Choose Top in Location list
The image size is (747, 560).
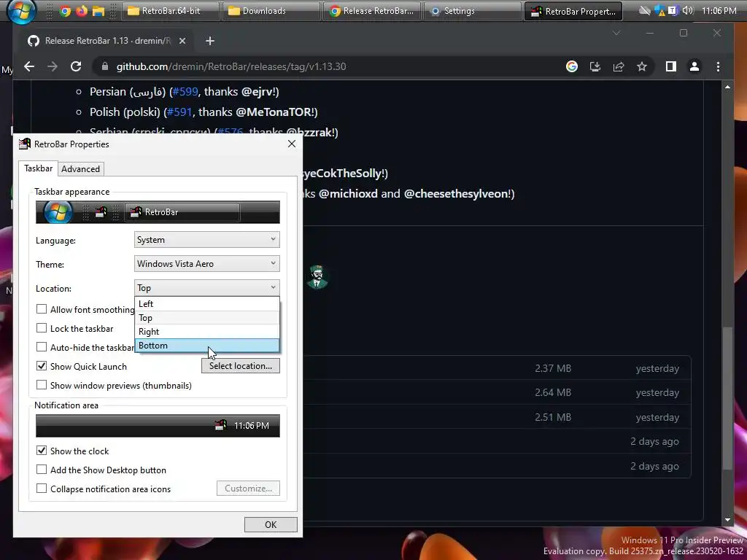click(x=206, y=318)
